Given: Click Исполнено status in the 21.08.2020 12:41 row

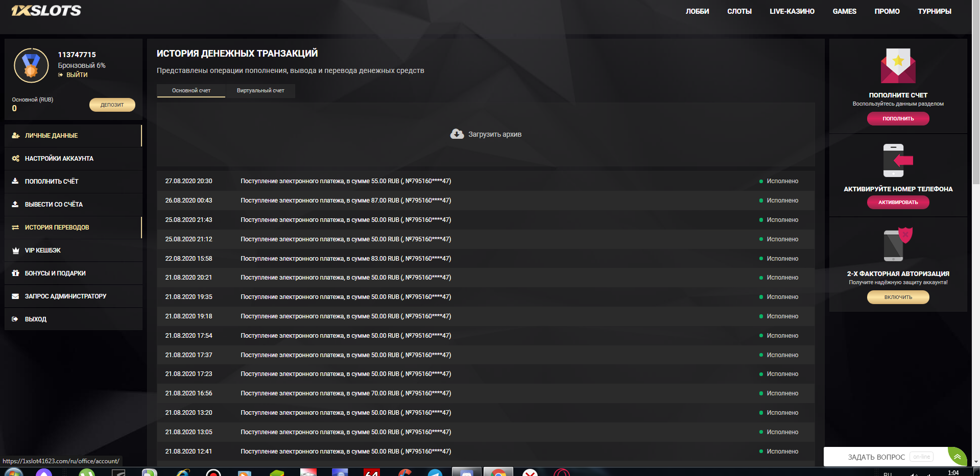Looking at the screenshot, I should 782,452.
